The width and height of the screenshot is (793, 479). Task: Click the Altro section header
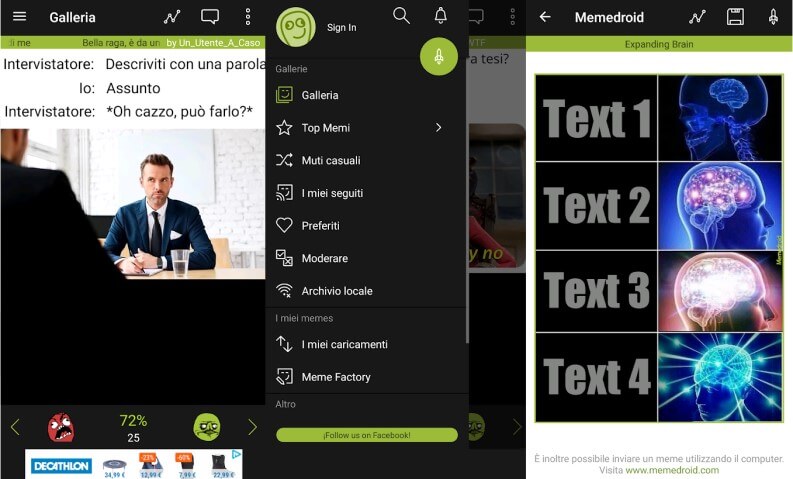point(285,404)
